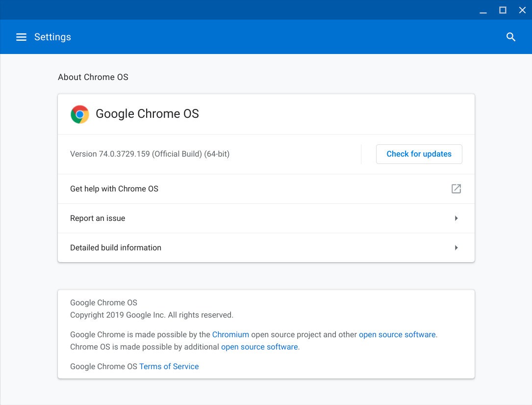Open the open source software link after "and other"
The image size is (532, 405).
click(x=397, y=335)
